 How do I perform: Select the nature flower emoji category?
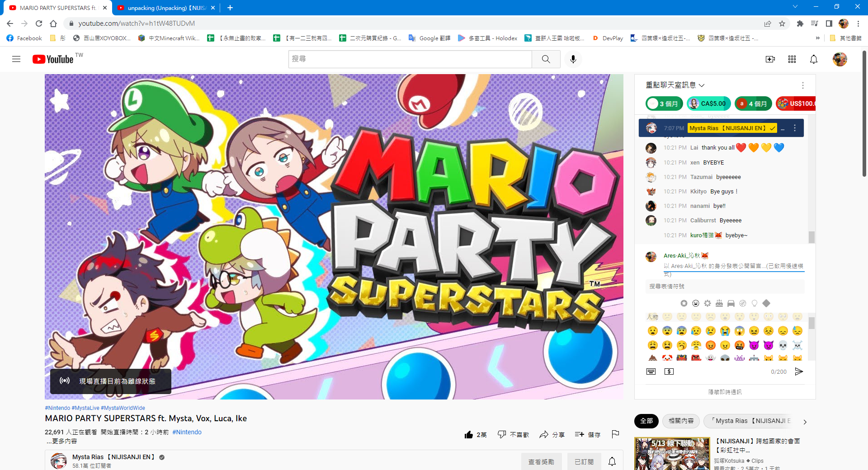(708, 303)
